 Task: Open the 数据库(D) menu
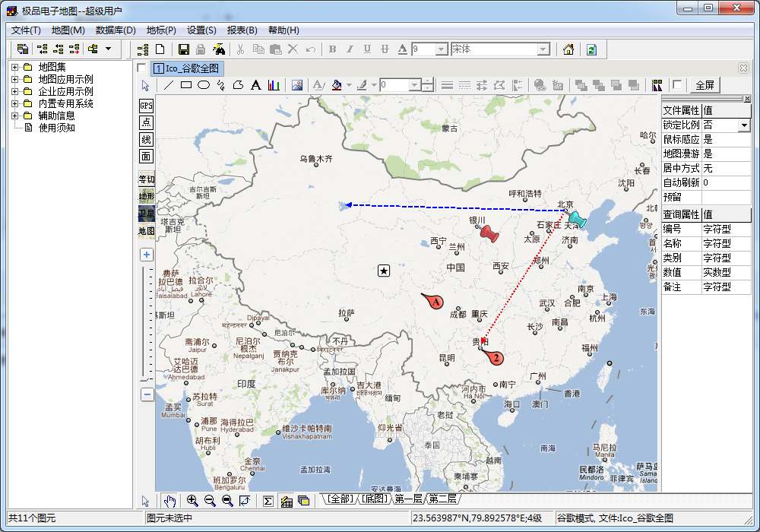pyautogui.click(x=116, y=30)
